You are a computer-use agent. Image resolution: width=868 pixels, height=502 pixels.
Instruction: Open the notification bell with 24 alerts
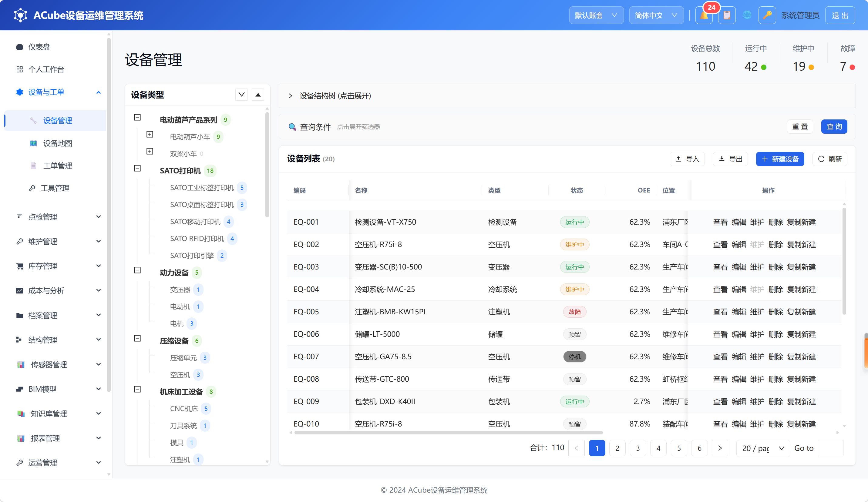pos(704,15)
